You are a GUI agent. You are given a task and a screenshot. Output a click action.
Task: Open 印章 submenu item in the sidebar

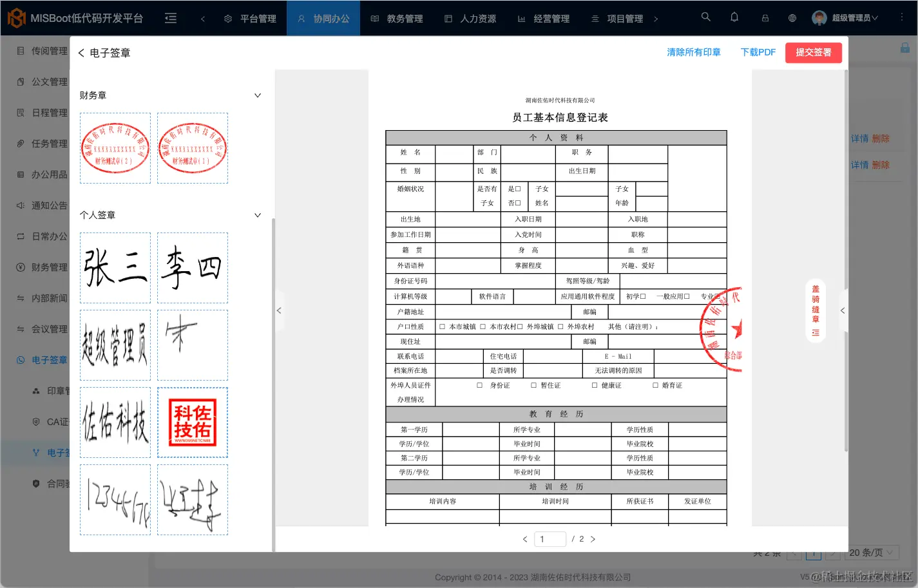(x=50, y=391)
